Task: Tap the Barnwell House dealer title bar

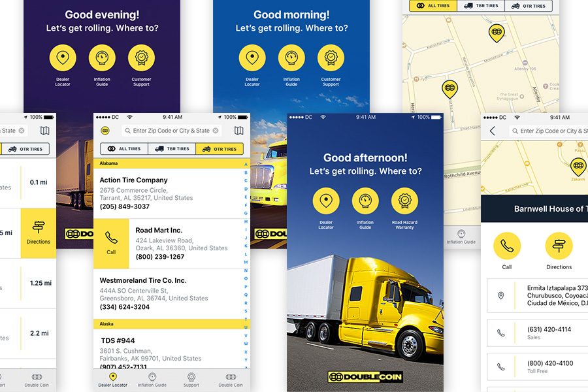Action: click(x=534, y=208)
